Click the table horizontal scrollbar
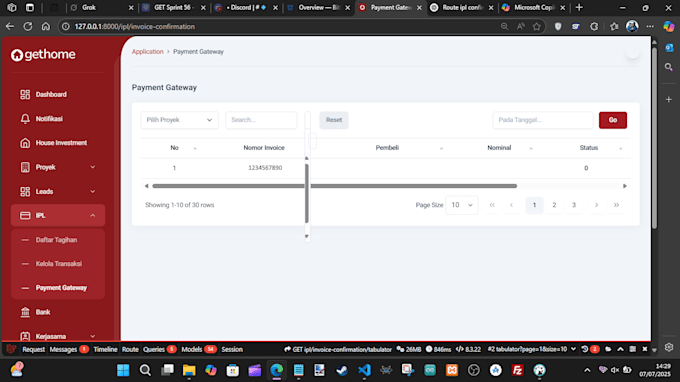 334,186
